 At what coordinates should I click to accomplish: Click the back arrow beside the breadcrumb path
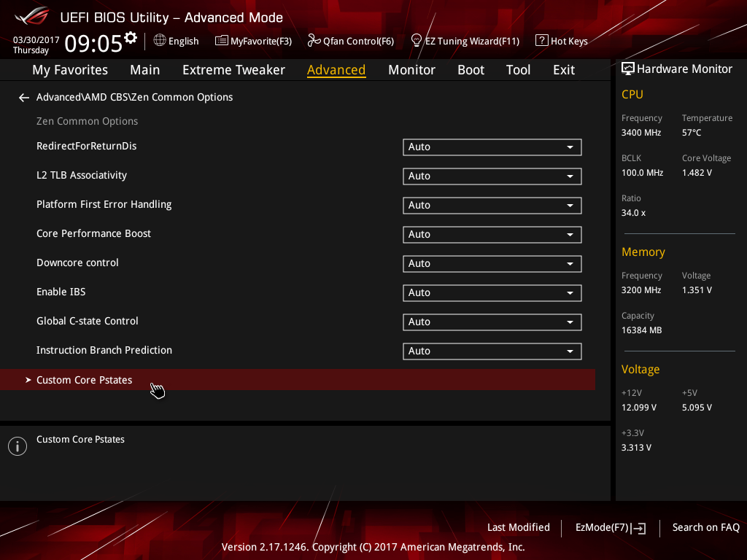coord(24,98)
